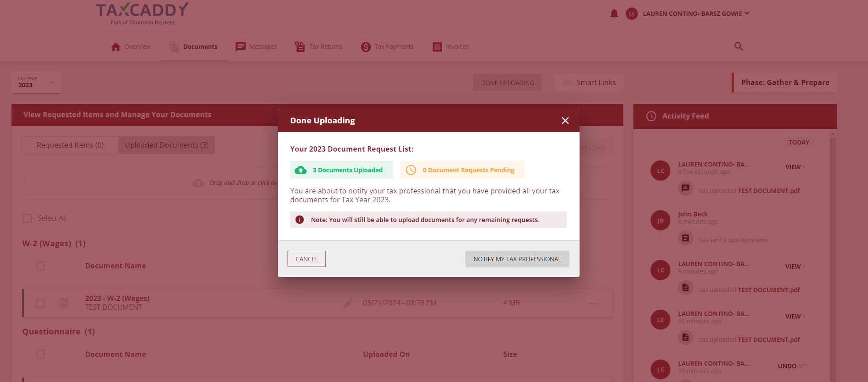
Task: Click the Tax Payments dollar icon
Action: tap(366, 47)
